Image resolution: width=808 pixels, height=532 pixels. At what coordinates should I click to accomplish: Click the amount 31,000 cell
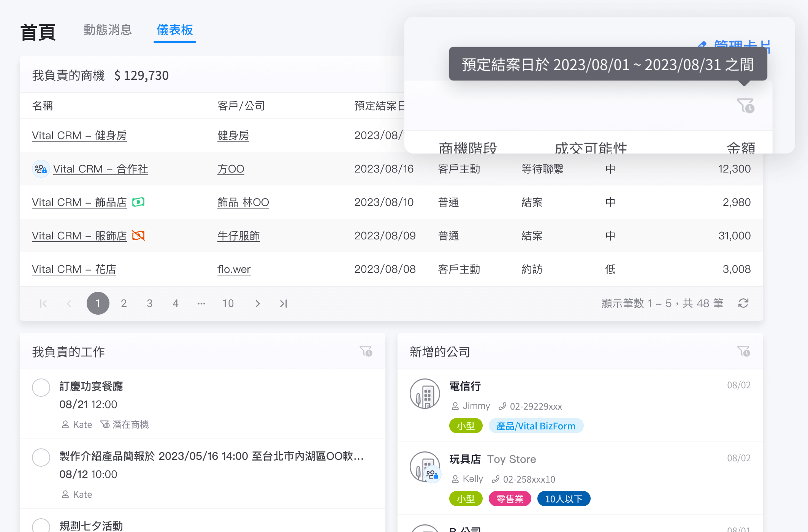pos(734,236)
